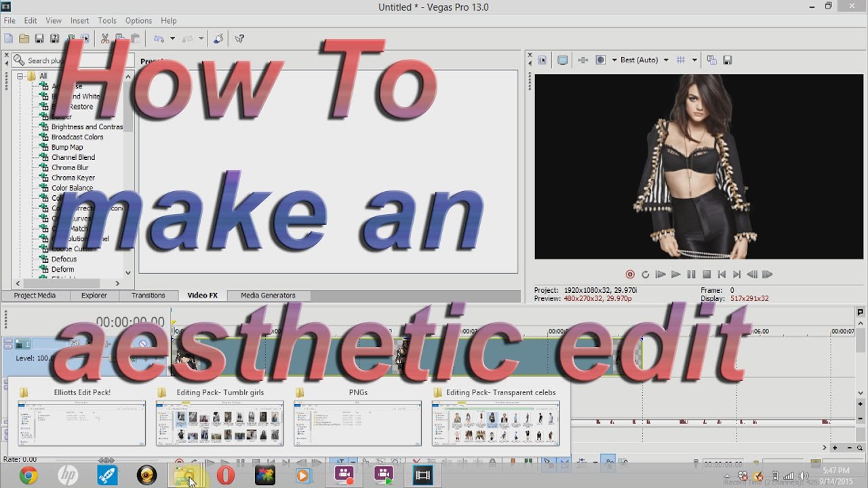Click Play in preview transport
This screenshot has width=868, height=488.
(675, 274)
